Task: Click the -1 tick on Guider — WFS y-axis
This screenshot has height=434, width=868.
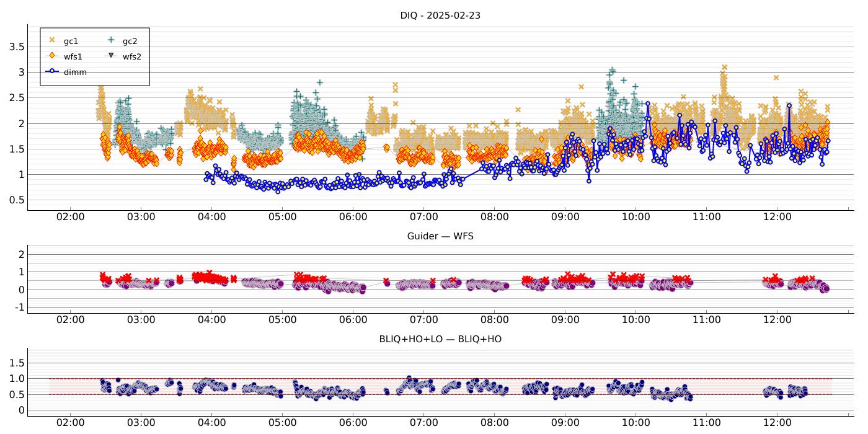Action: coord(19,308)
